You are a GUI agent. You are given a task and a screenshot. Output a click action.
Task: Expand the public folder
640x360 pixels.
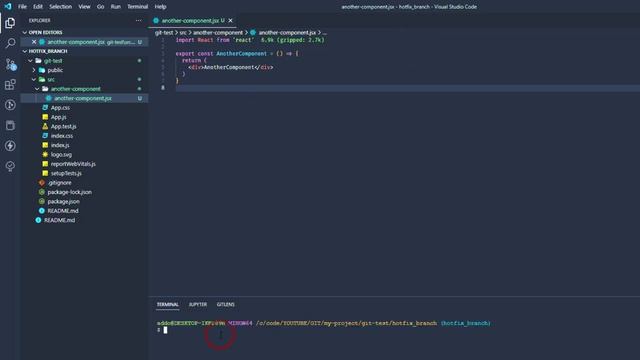click(x=34, y=70)
